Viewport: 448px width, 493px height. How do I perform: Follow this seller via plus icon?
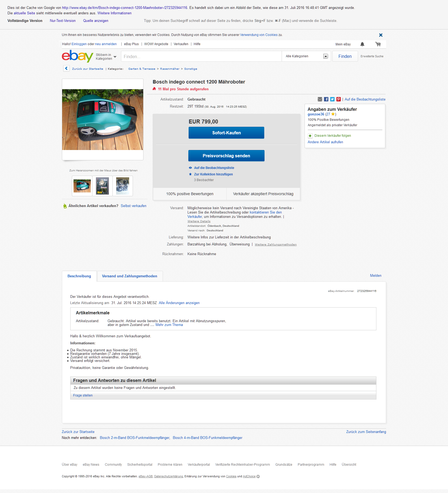coord(310,136)
